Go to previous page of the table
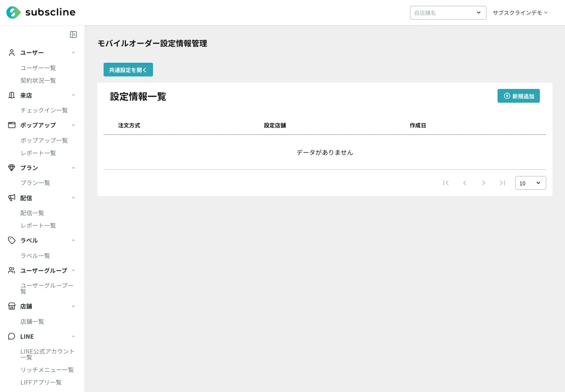This screenshot has height=392, width=565. (465, 183)
